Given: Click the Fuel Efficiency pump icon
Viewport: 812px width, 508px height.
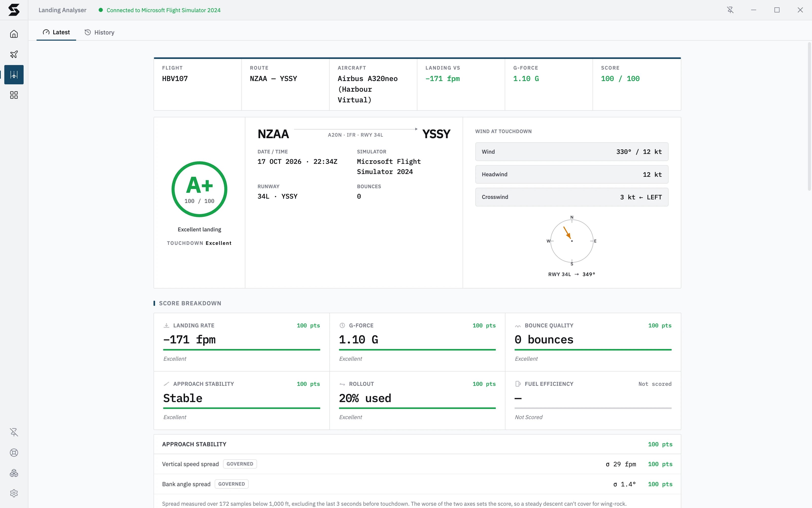Looking at the screenshot, I should (518, 384).
